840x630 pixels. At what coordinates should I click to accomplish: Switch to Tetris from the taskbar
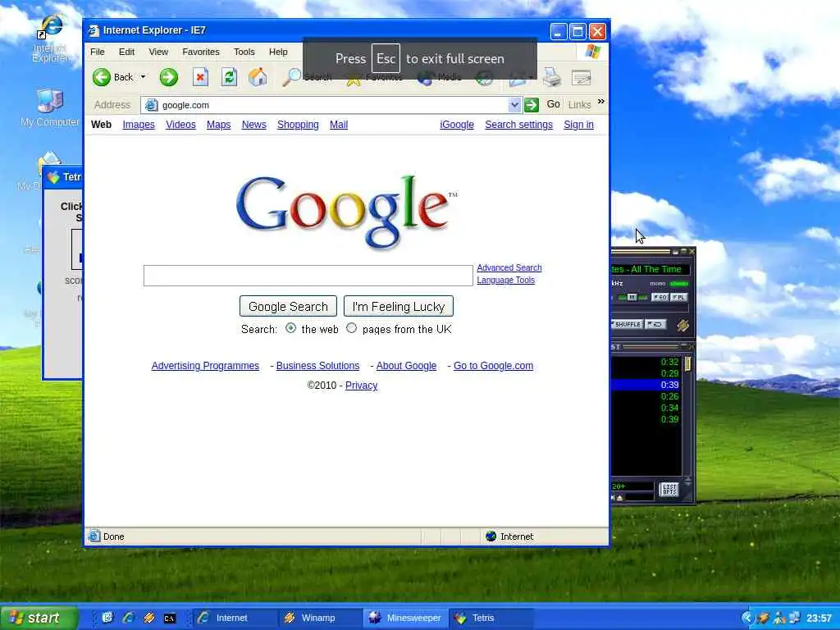(491, 618)
